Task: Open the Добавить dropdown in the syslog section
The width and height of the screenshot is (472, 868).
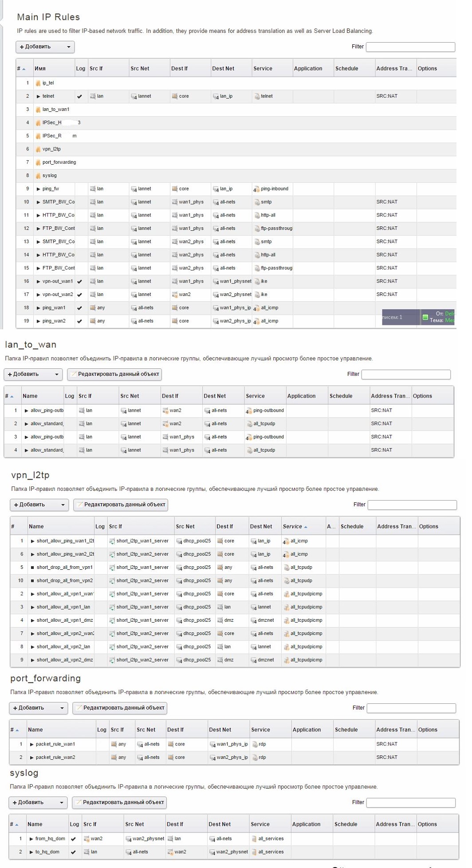Action: tap(38, 802)
